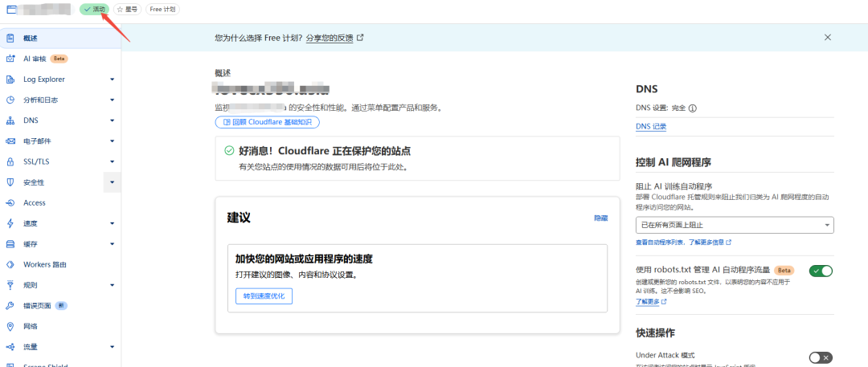The height and width of the screenshot is (367, 868).
Task: Click the 快速操作 heading
Action: [656, 333]
